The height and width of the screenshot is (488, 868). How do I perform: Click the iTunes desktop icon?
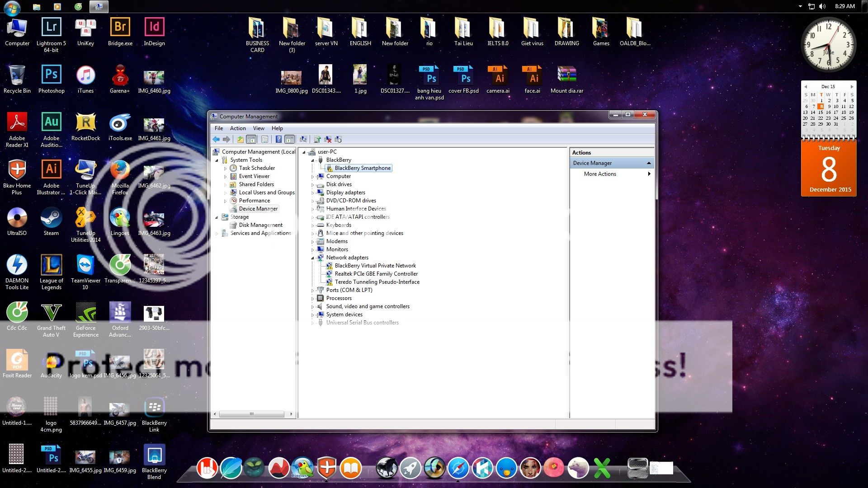point(85,79)
